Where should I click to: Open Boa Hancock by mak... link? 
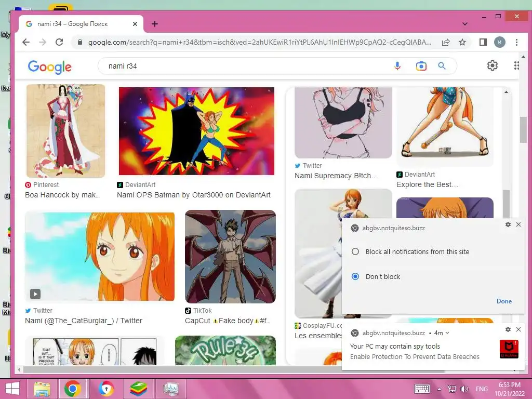pos(62,195)
